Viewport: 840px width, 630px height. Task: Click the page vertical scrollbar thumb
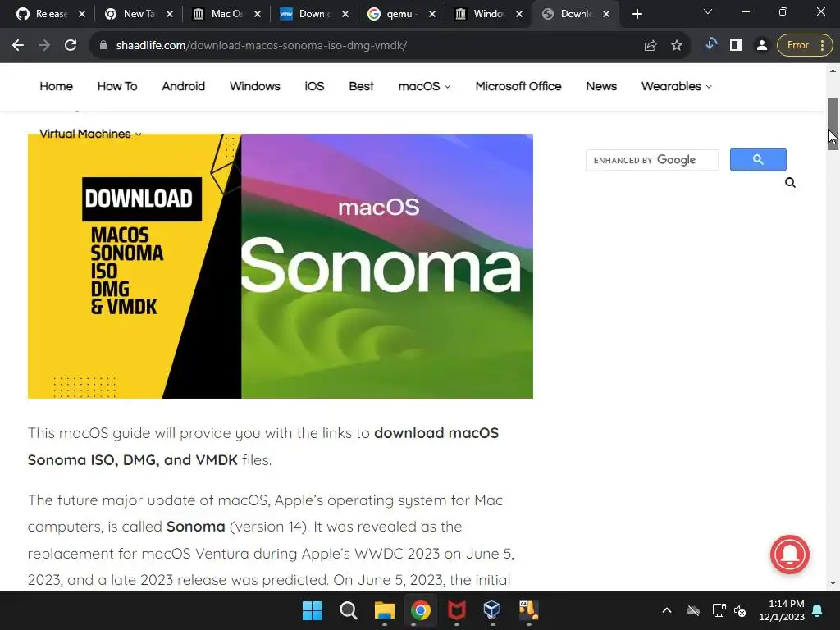pyautogui.click(x=833, y=124)
